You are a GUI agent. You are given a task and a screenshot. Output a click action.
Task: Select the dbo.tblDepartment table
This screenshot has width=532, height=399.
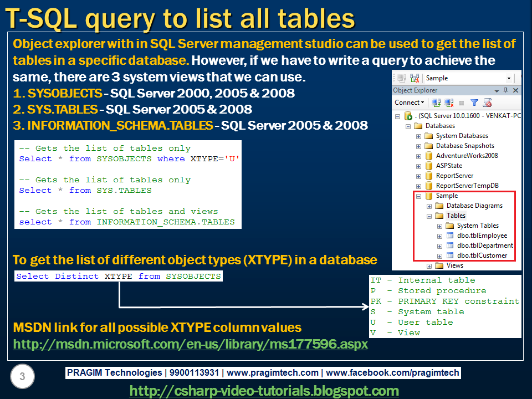tap(485, 245)
